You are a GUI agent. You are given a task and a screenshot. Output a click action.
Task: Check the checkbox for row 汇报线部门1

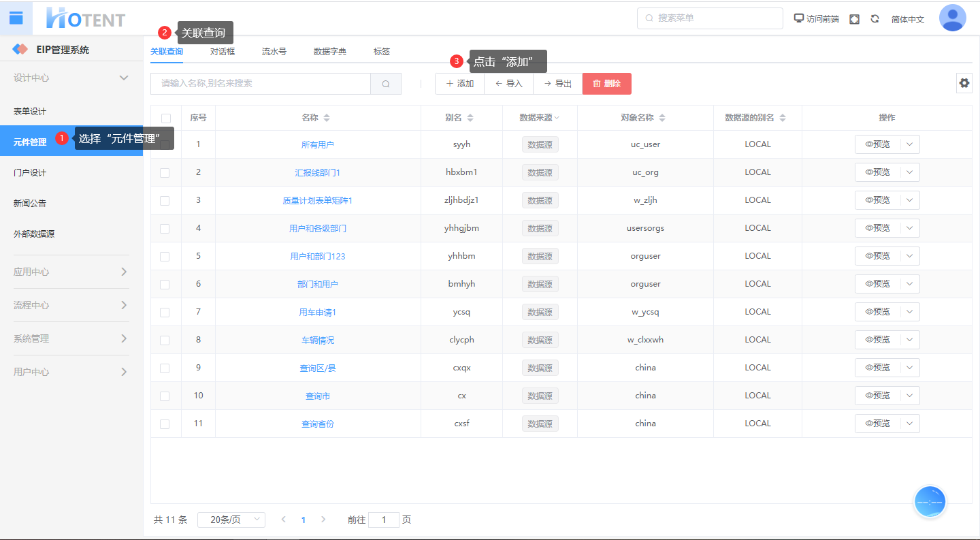pyautogui.click(x=165, y=172)
